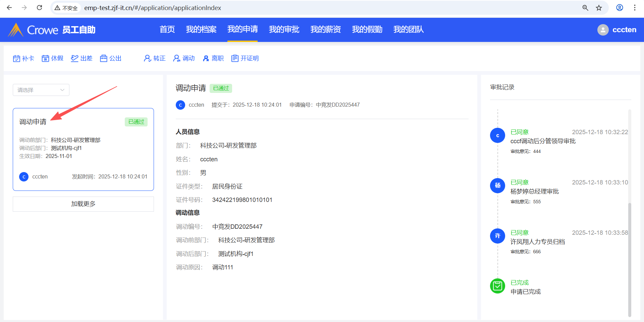The height and width of the screenshot is (322, 644).
Task: Click the 加载更多 button
Action: click(83, 204)
